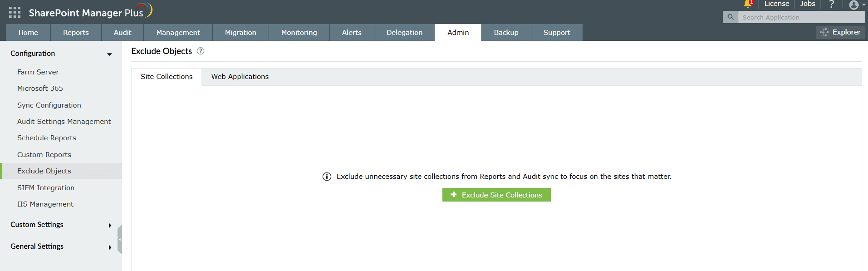
Task: Open help via the question mark icon
Action: (831, 4)
